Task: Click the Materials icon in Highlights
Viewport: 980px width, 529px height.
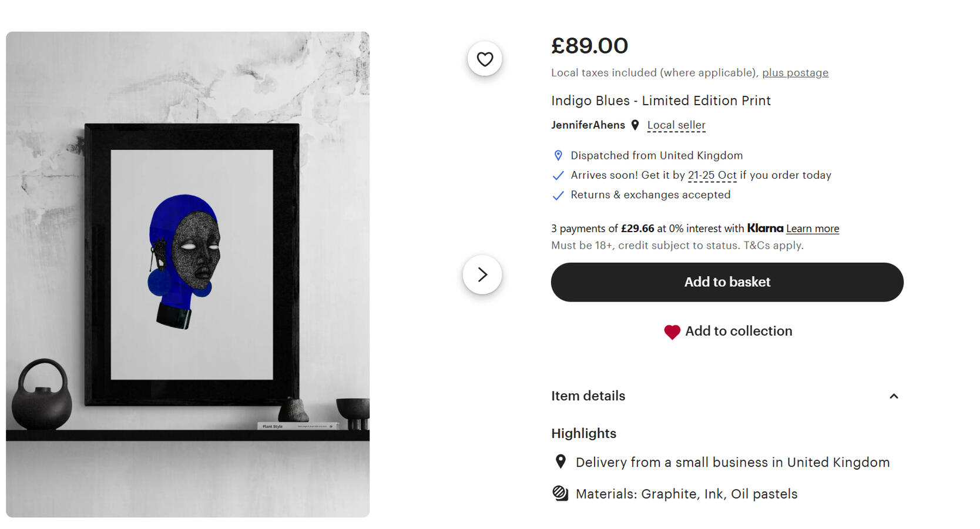Action: 561,494
